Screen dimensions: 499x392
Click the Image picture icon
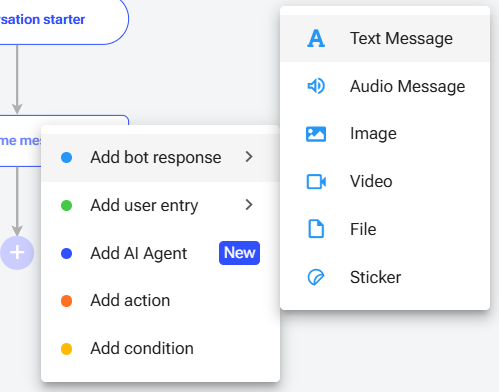tap(316, 134)
